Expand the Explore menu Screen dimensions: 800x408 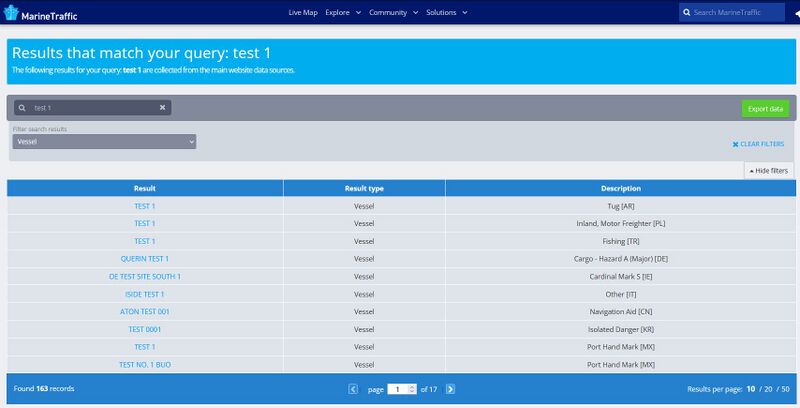coord(343,12)
